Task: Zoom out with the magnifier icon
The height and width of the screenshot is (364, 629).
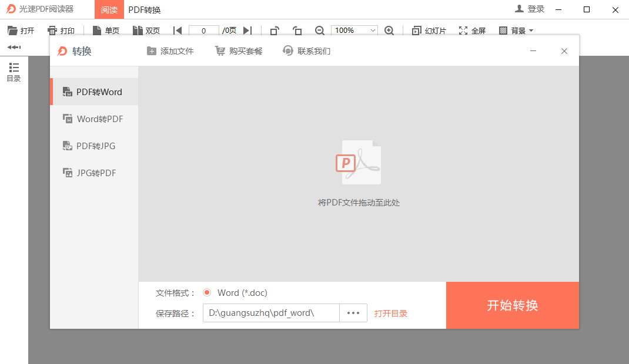Action: [x=319, y=30]
